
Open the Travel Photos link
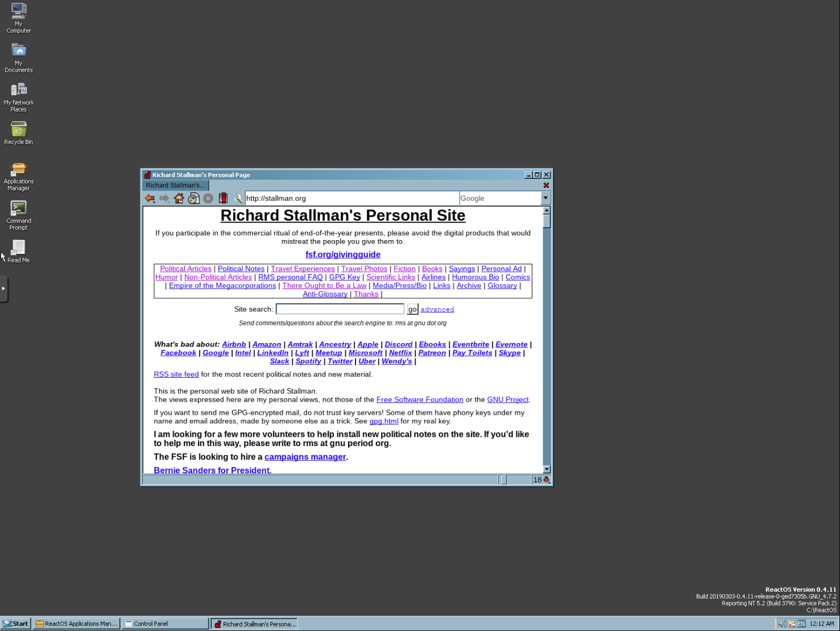(x=364, y=269)
